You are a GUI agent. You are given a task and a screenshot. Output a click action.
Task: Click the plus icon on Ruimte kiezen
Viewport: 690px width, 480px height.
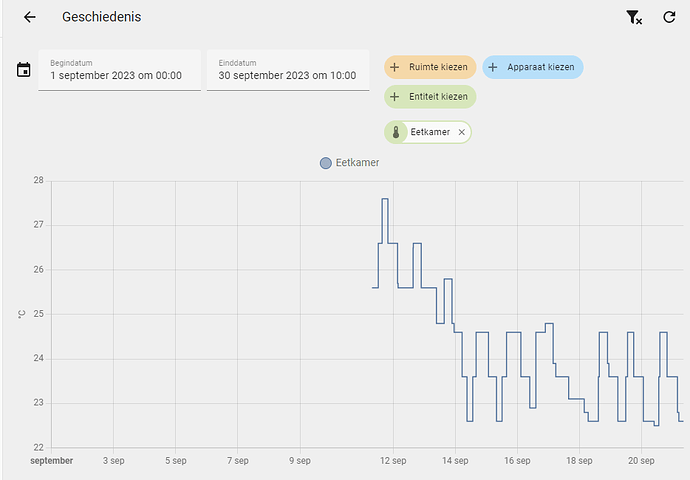click(x=395, y=67)
